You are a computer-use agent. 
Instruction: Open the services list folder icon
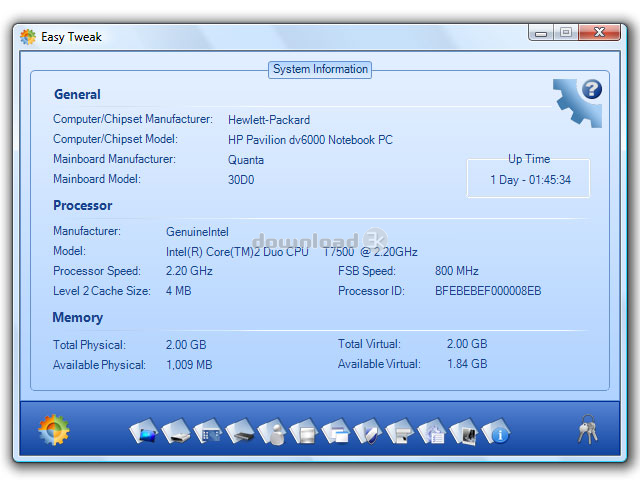point(432,432)
